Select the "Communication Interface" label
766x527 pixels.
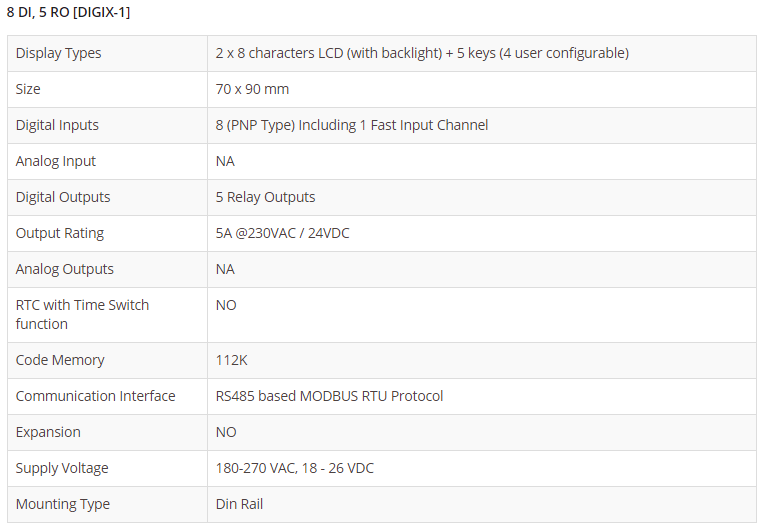(95, 396)
